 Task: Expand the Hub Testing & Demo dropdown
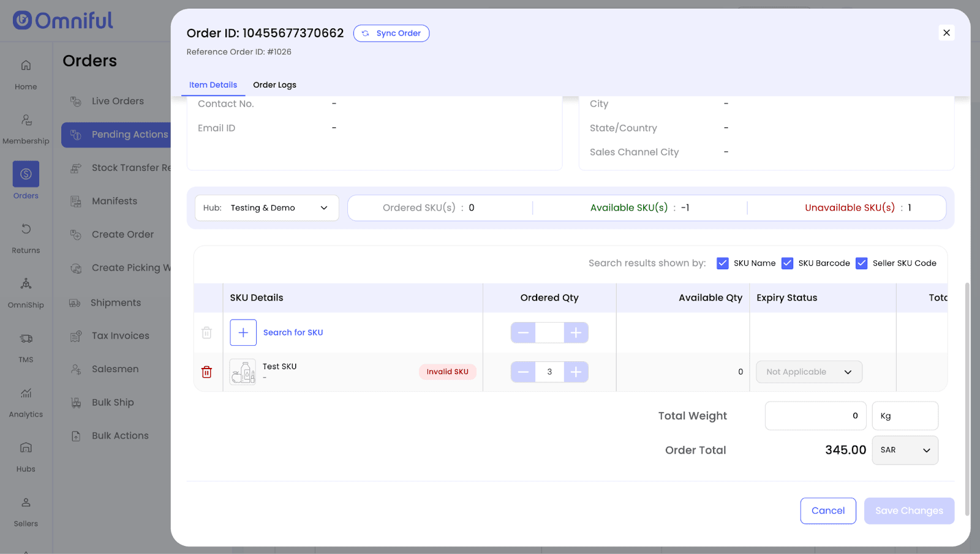pos(266,208)
